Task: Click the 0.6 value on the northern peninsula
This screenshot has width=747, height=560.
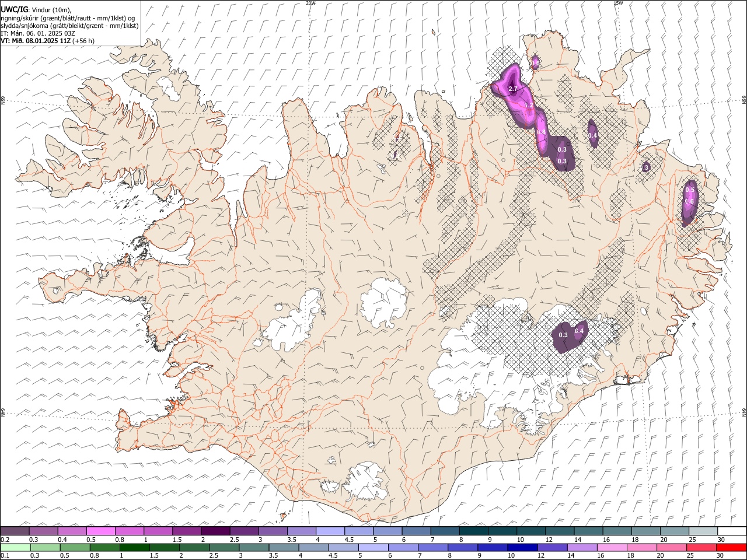Action: tap(535, 62)
